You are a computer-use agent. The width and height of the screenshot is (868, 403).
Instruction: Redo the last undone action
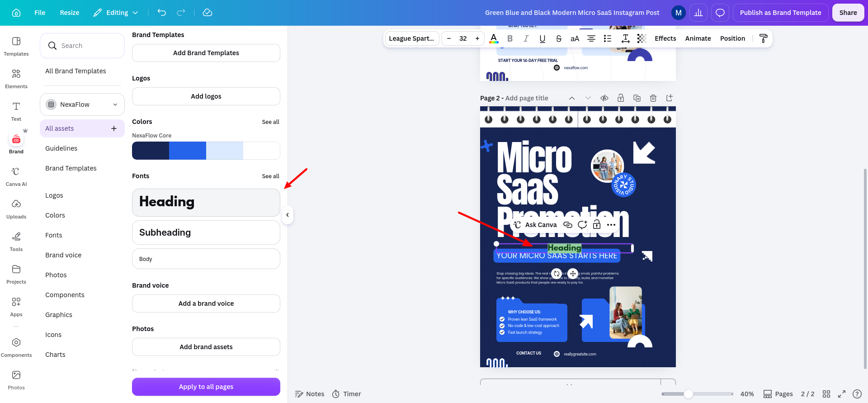(x=181, y=13)
